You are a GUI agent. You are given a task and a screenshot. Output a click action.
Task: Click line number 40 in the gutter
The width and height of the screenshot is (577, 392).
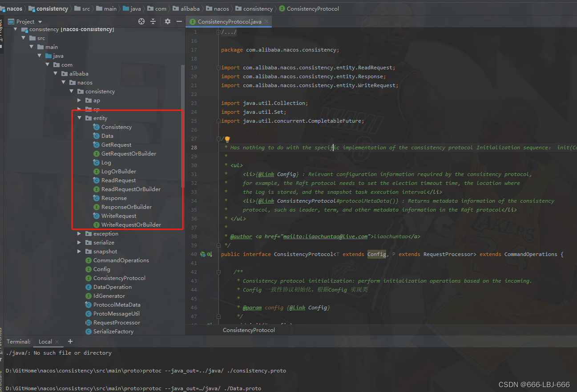tap(194, 254)
